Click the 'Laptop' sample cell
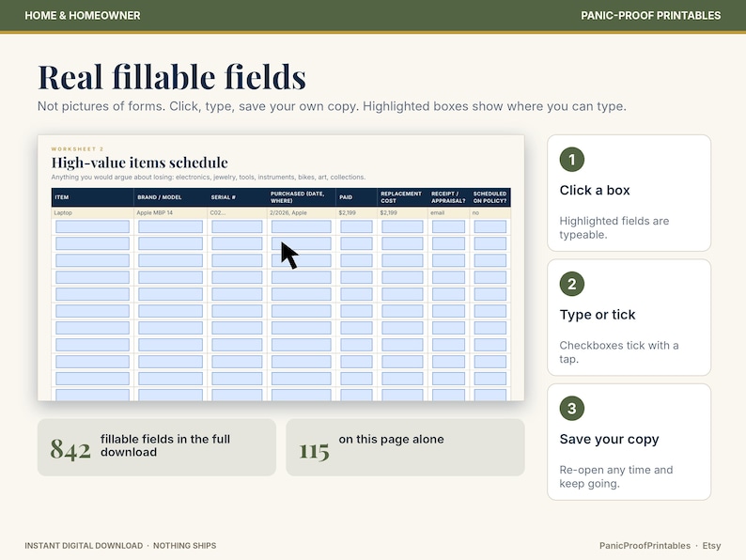The image size is (746, 560). click(92, 212)
